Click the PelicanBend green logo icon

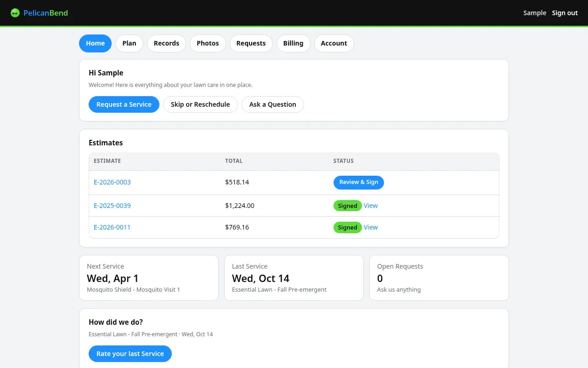pos(15,13)
